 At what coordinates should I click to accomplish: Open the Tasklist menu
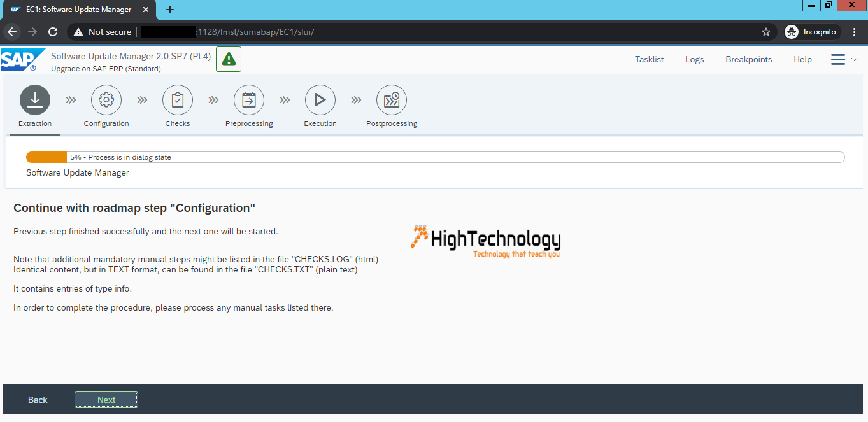click(x=649, y=59)
